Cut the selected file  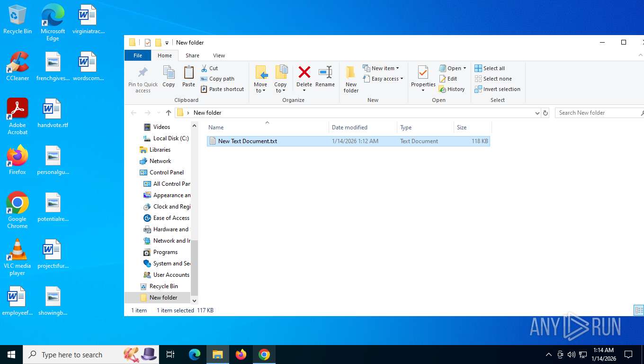tap(209, 68)
